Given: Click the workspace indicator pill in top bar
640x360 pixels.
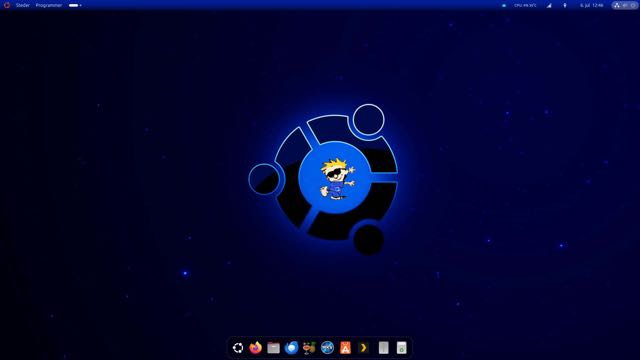Looking at the screenshot, I should click(x=75, y=5).
